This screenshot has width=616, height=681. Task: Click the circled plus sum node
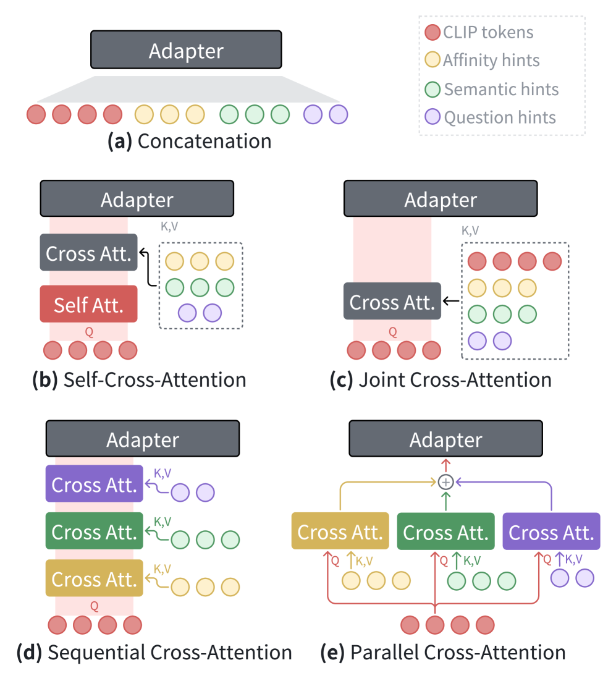tap(445, 481)
